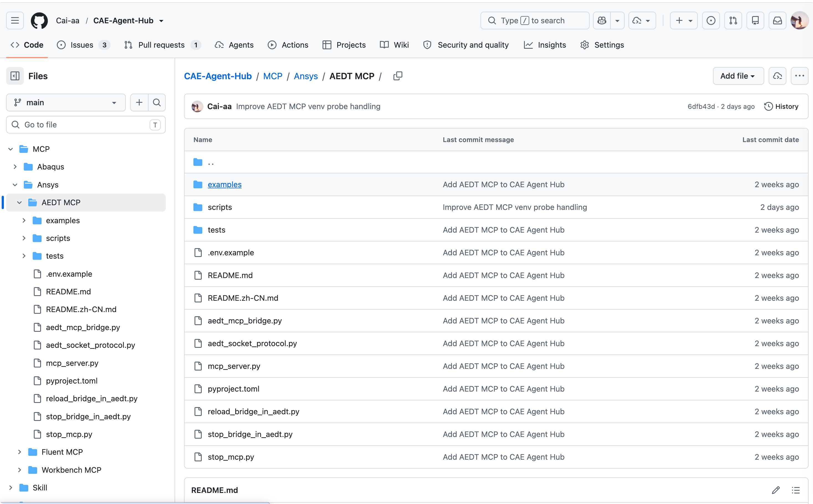The image size is (813, 504).
Task: Search this repository with the magnifier icon beside the branch selector
Action: [x=157, y=102]
